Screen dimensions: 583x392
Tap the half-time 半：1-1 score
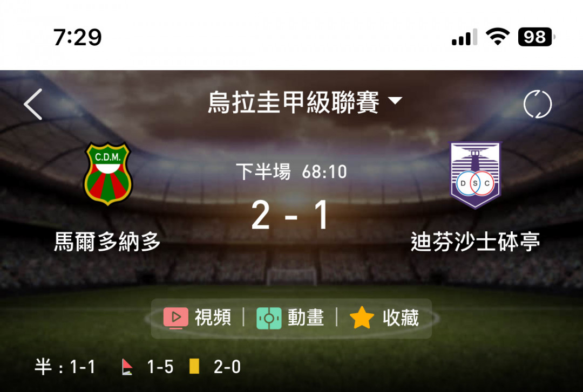click(x=65, y=367)
